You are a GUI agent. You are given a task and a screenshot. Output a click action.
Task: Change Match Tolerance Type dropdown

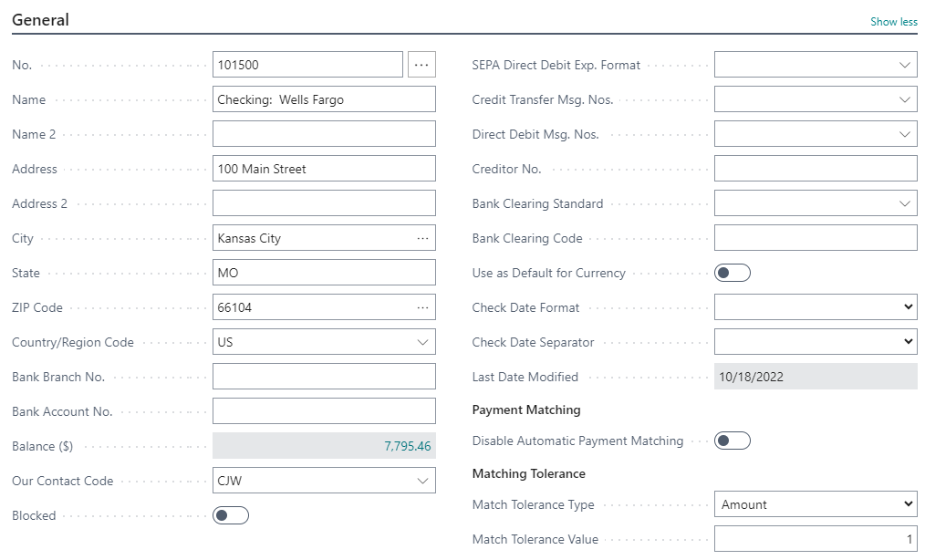(x=816, y=504)
